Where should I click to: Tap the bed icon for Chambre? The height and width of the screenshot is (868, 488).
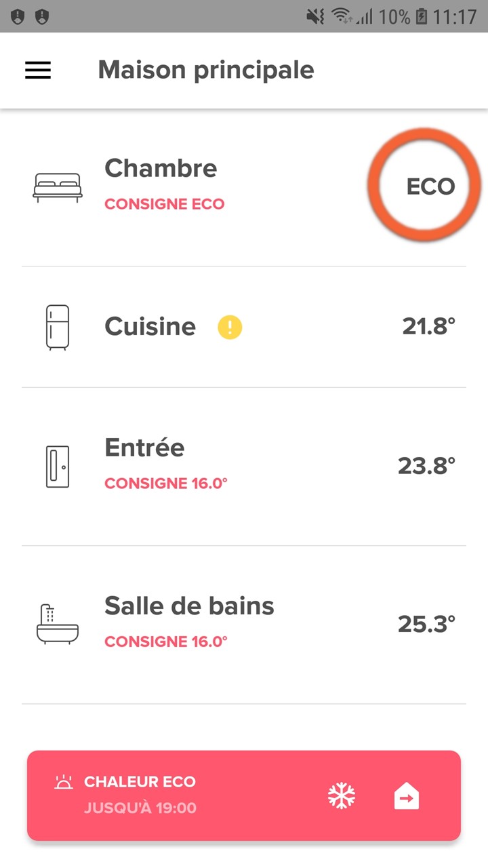(58, 188)
